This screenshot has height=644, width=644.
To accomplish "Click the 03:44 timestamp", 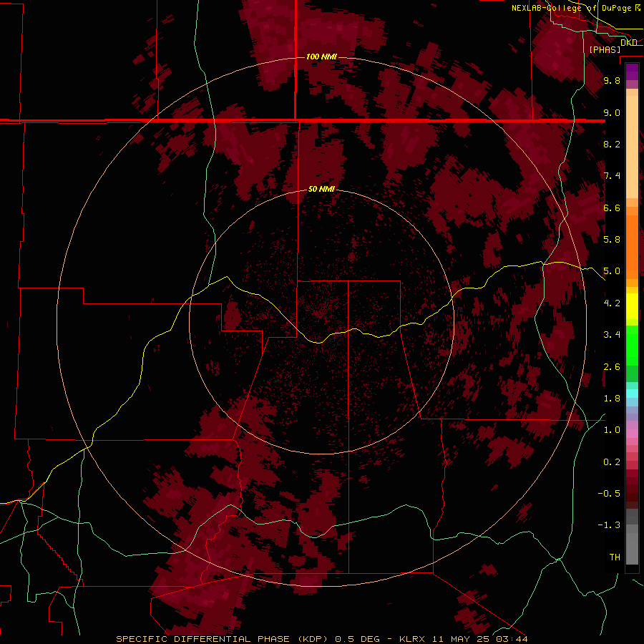I will tap(512, 639).
